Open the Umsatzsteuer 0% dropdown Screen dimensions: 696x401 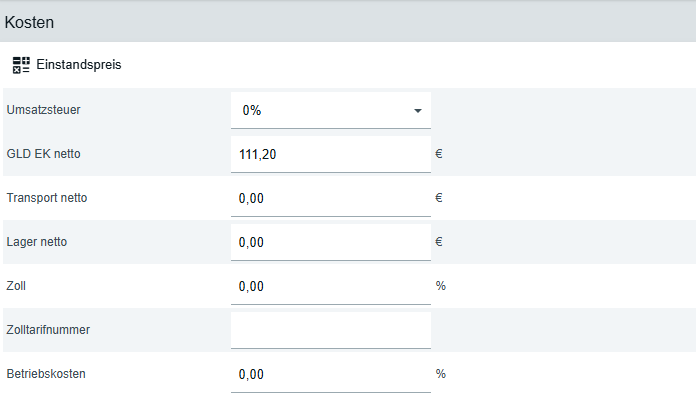(x=330, y=110)
